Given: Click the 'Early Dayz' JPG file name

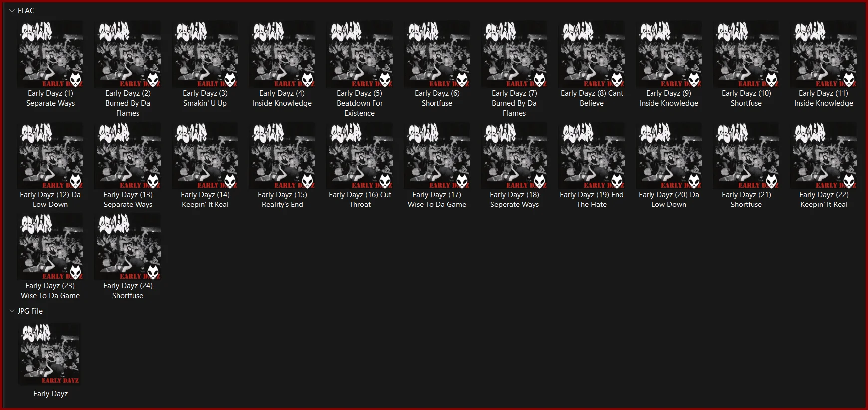Looking at the screenshot, I should (x=50, y=394).
